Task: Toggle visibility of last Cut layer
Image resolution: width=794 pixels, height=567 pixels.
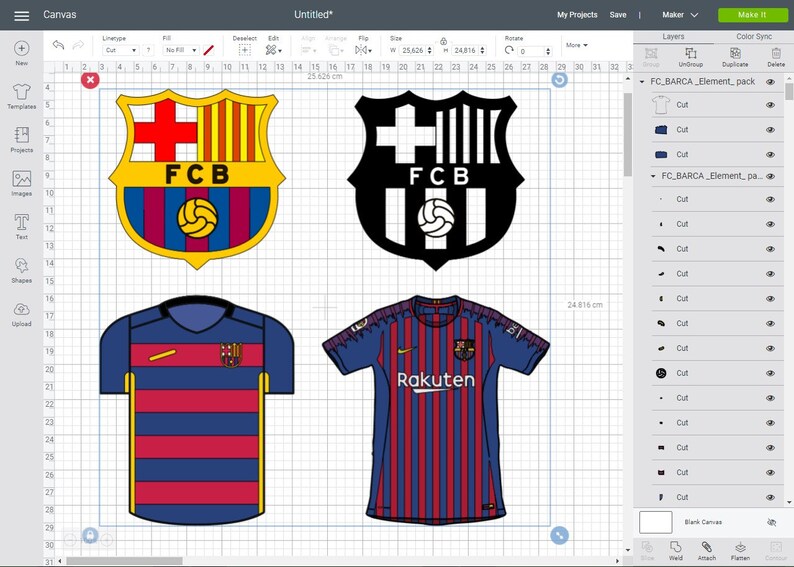Action: (770, 497)
